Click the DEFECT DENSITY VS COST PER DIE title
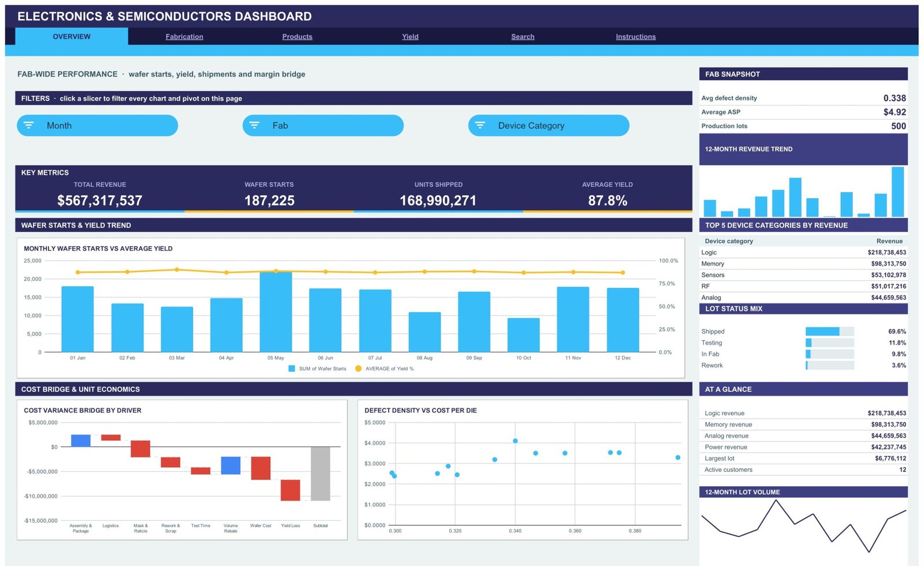This screenshot has height=571, width=924. click(420, 410)
